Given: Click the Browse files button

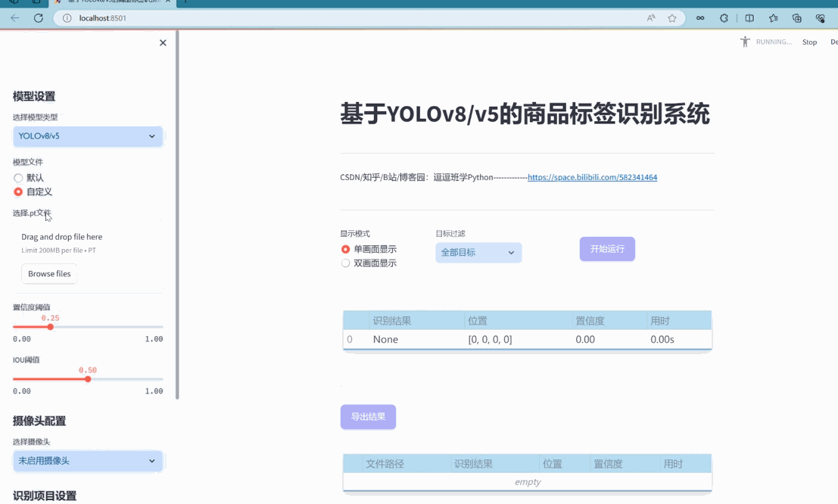Looking at the screenshot, I should 49,274.
